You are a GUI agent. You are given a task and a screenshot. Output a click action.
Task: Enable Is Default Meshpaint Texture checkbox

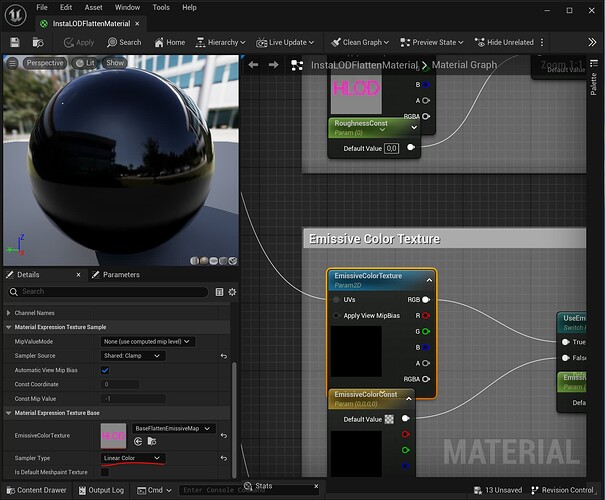coord(106,472)
